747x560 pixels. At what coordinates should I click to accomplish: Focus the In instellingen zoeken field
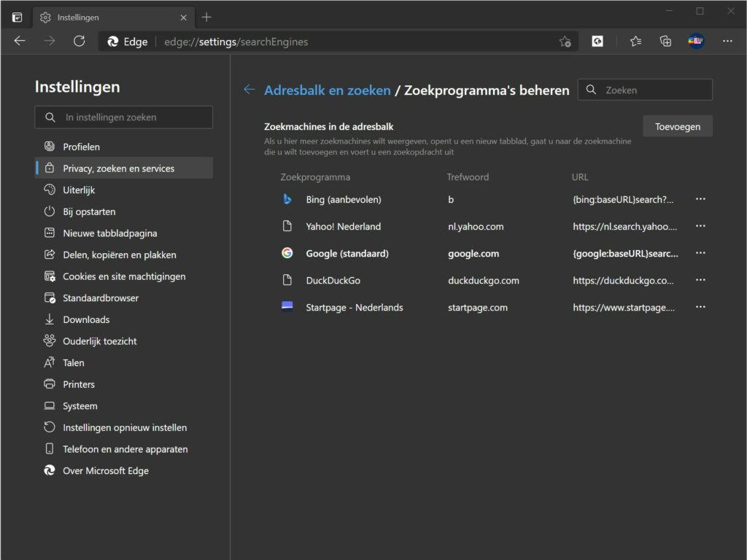[x=124, y=117]
